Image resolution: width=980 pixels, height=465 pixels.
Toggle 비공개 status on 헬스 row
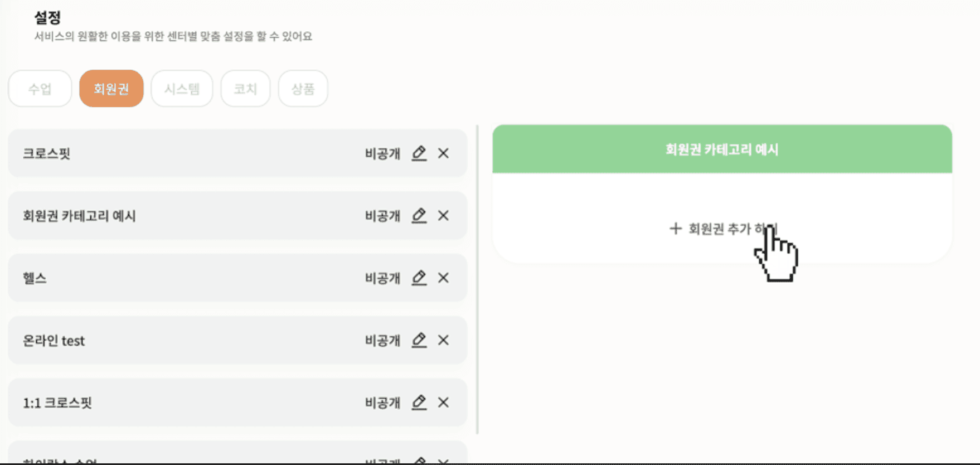point(383,278)
